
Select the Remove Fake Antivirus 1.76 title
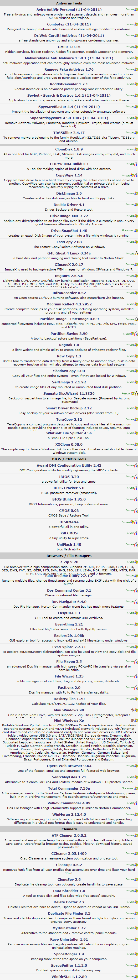pos(69,70)
